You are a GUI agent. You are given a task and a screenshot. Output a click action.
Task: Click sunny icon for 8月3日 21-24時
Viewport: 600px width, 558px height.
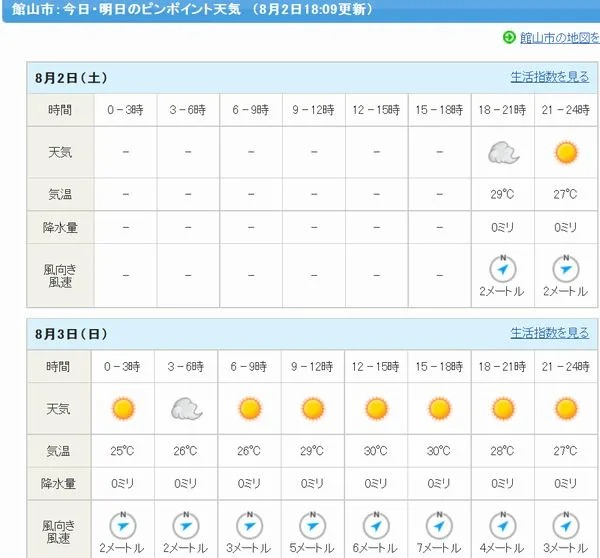point(566,408)
